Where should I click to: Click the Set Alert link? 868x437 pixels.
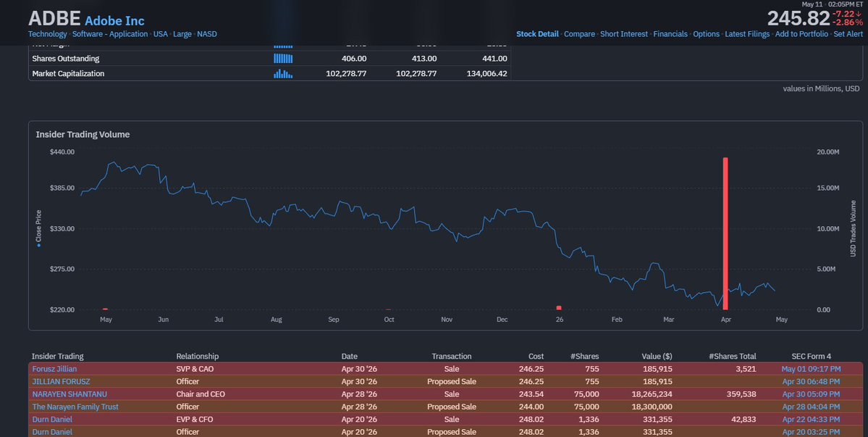pyautogui.click(x=848, y=34)
